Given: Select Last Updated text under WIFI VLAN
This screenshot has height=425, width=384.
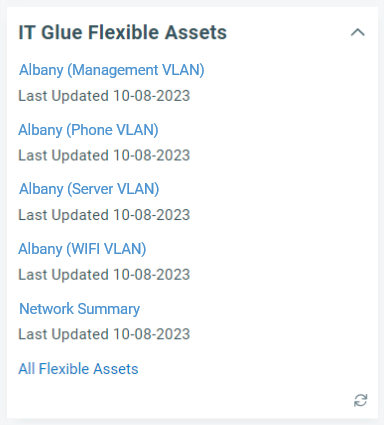Looking at the screenshot, I should pos(104,275).
